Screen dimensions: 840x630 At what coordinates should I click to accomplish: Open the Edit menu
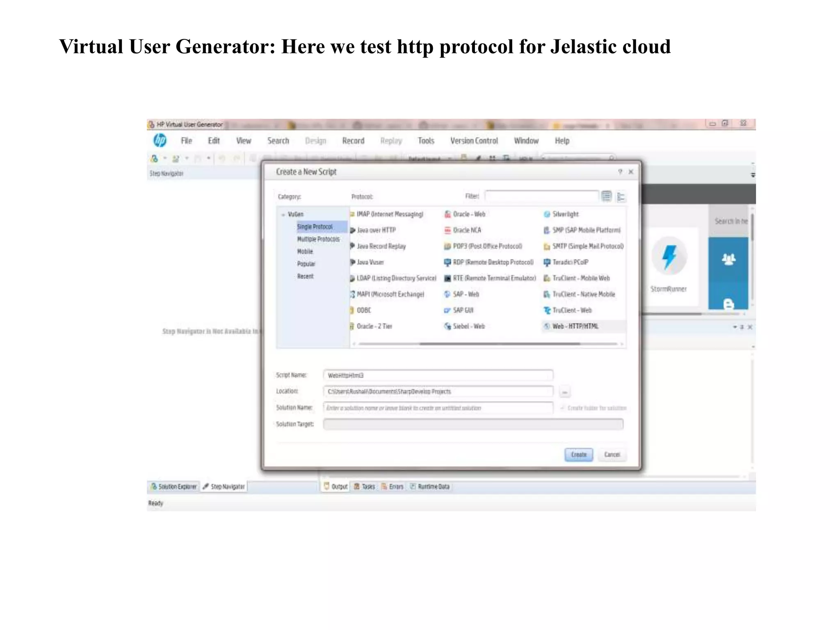[x=214, y=141]
